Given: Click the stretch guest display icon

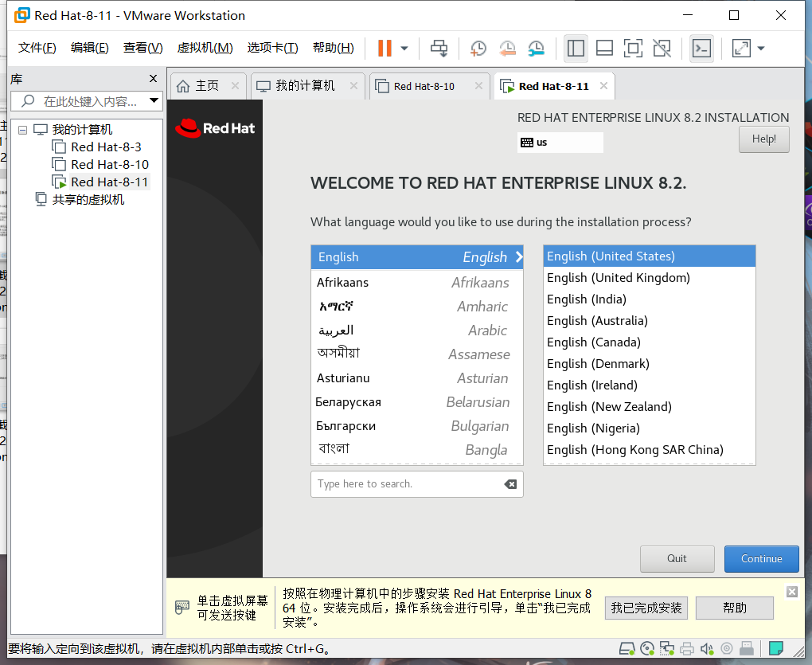Looking at the screenshot, I should [x=742, y=48].
